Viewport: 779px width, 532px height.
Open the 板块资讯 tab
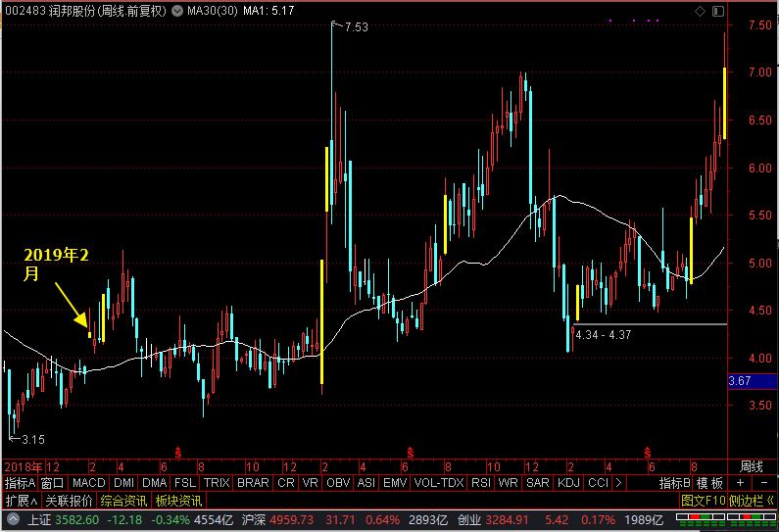coord(178,501)
